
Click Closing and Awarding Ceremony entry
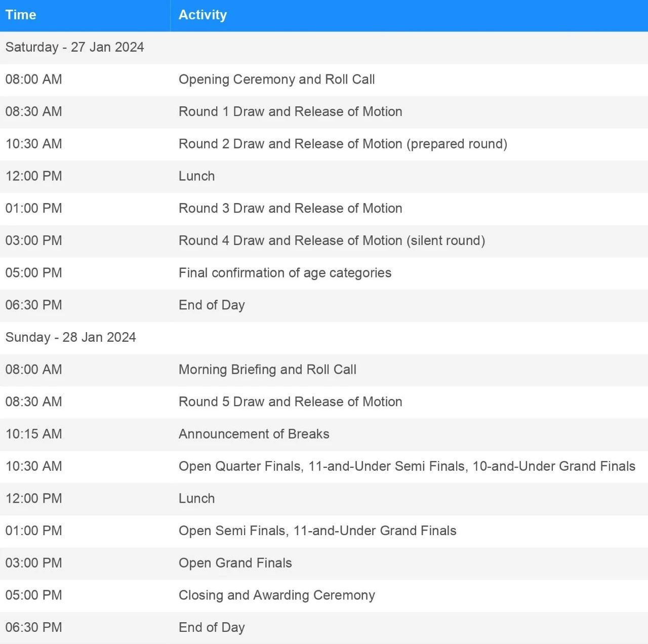click(x=276, y=595)
